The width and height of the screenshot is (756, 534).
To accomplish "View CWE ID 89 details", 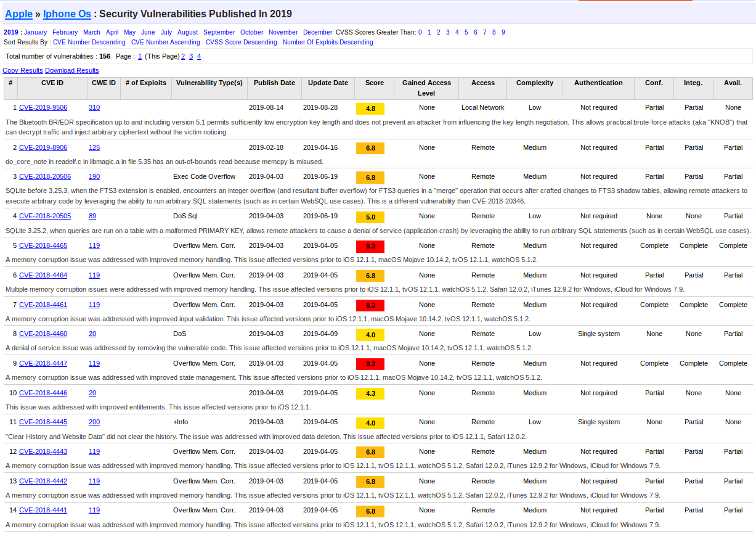I will point(92,216).
